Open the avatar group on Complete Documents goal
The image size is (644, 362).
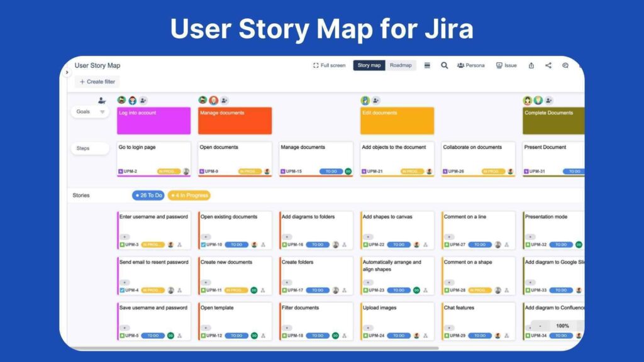tap(536, 99)
